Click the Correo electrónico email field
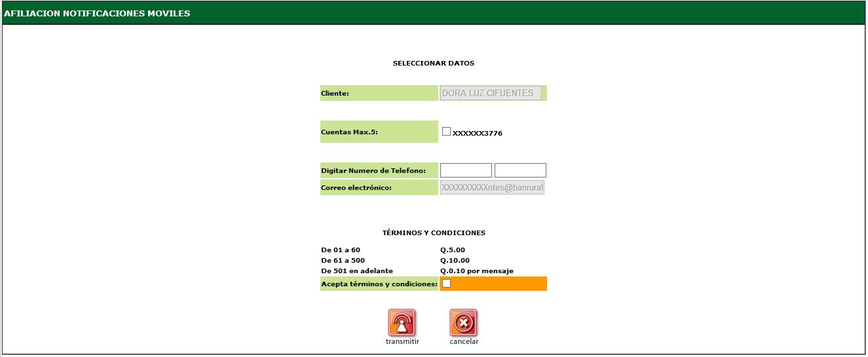The image size is (868, 357). tap(492, 187)
